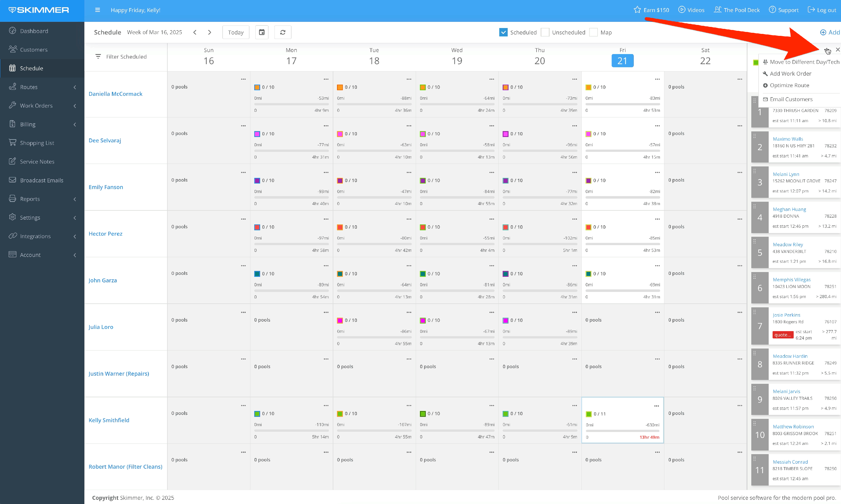Go to next week arrow
Screen dimensions: 841x504
point(210,32)
